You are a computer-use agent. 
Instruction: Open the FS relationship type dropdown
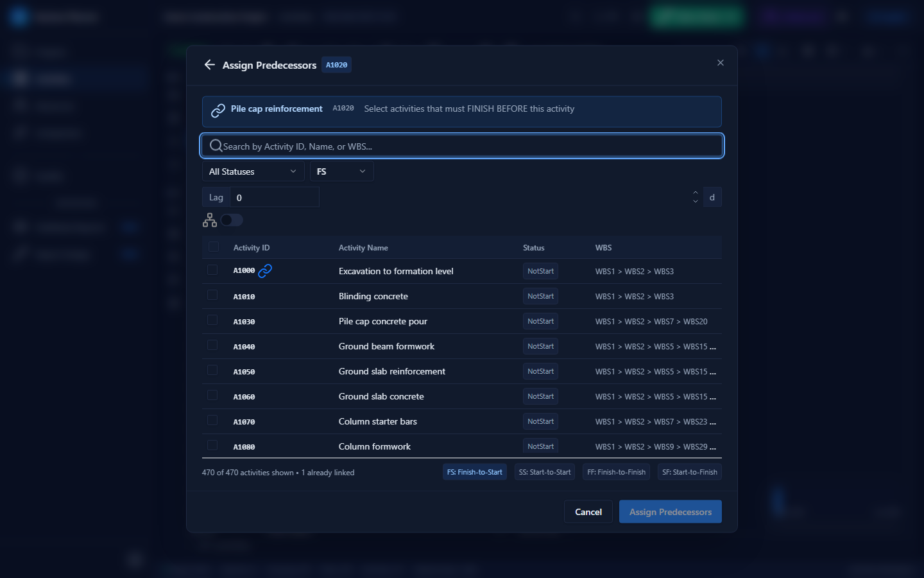[x=341, y=171]
